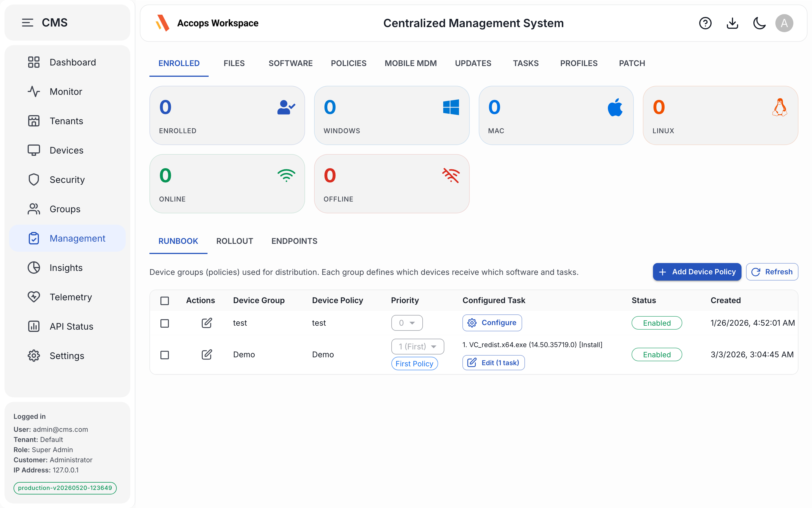812x508 pixels.
Task: Collapse the CMS sidebar hamburger menu
Action: [28, 23]
